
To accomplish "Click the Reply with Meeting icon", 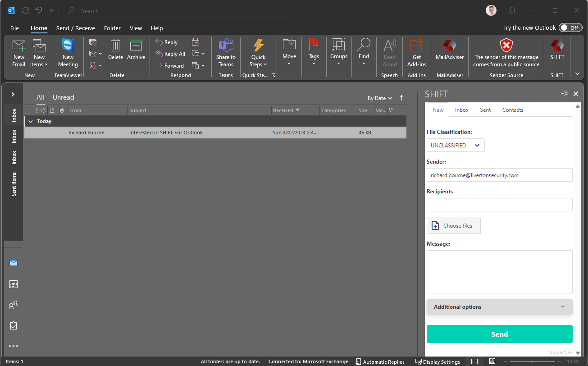I will tap(196, 42).
